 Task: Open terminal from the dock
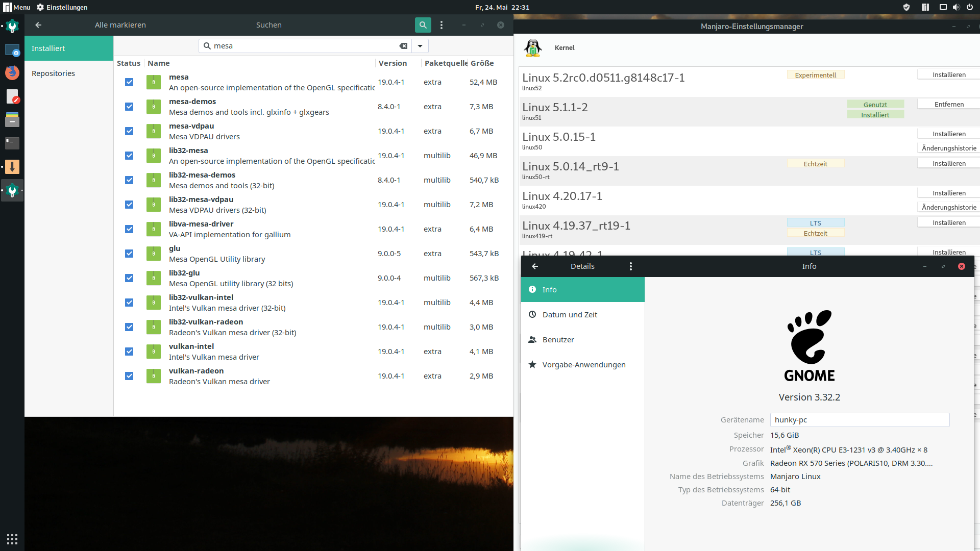click(12, 143)
